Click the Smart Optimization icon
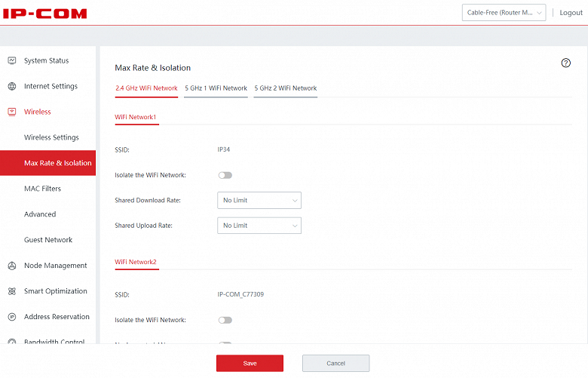Screen dimensions: 588x378 (12, 291)
